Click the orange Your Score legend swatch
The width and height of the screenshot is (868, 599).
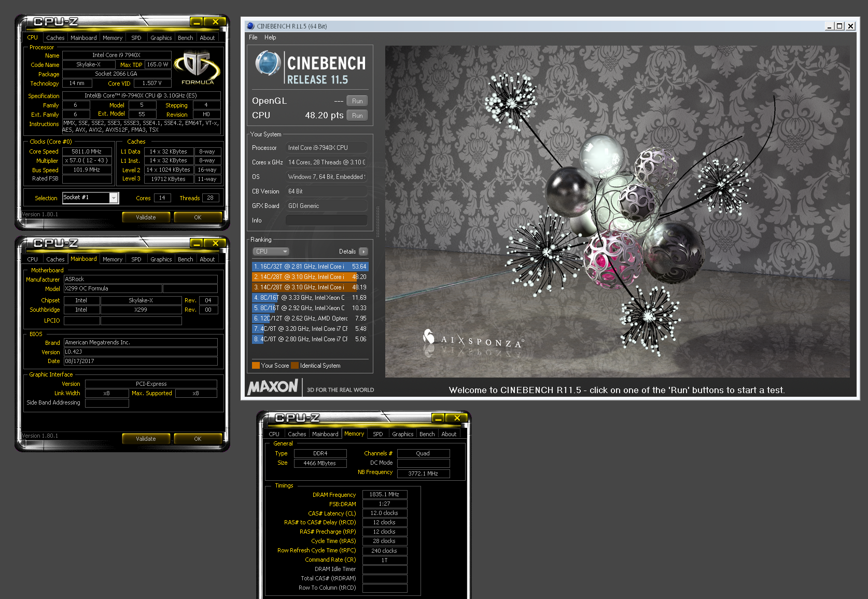tap(256, 365)
